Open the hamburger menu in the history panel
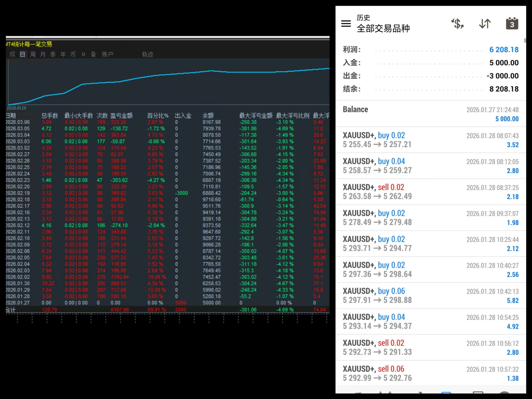The image size is (532, 399). pyautogui.click(x=346, y=23)
